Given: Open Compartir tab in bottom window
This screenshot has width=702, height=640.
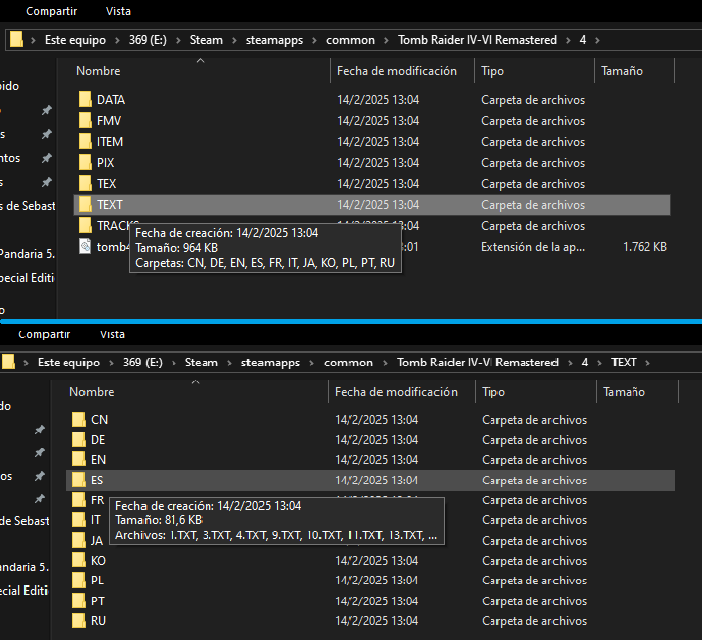Looking at the screenshot, I should (44, 334).
